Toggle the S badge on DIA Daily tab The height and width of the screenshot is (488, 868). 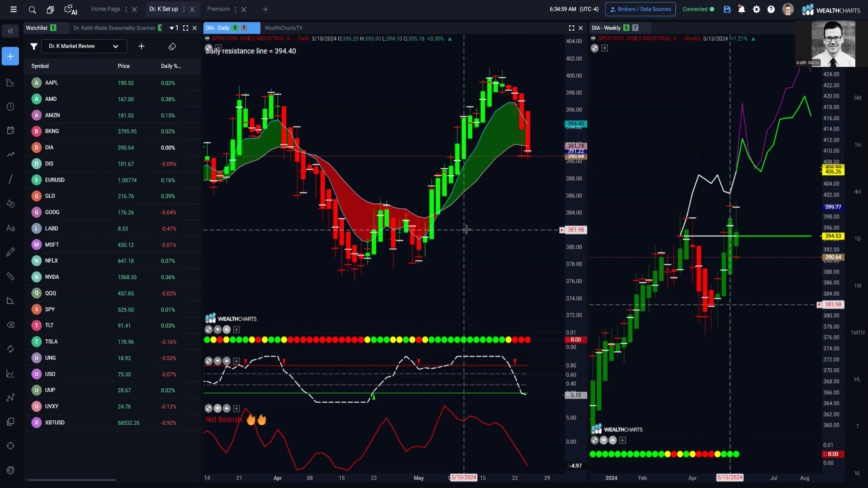[235, 28]
